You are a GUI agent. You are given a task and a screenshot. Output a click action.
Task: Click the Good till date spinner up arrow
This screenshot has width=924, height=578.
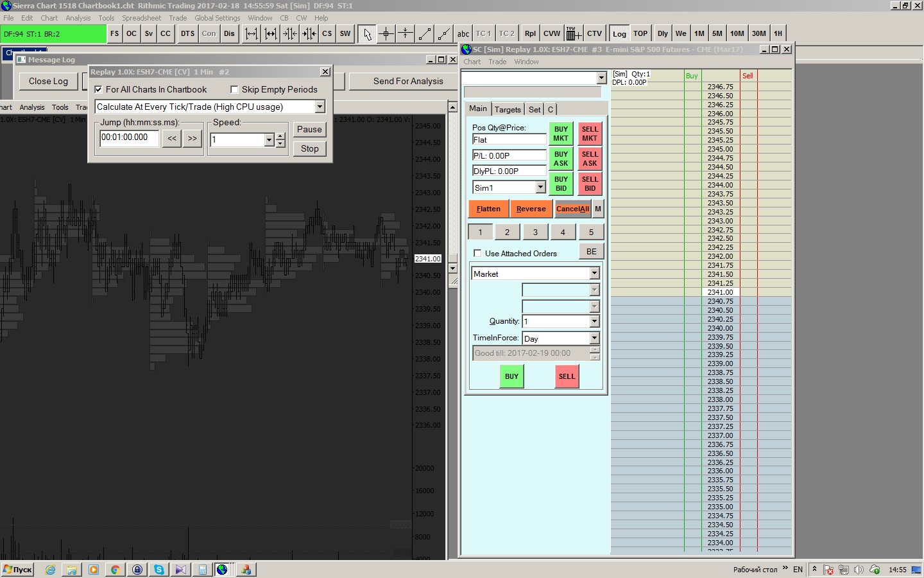pyautogui.click(x=595, y=350)
